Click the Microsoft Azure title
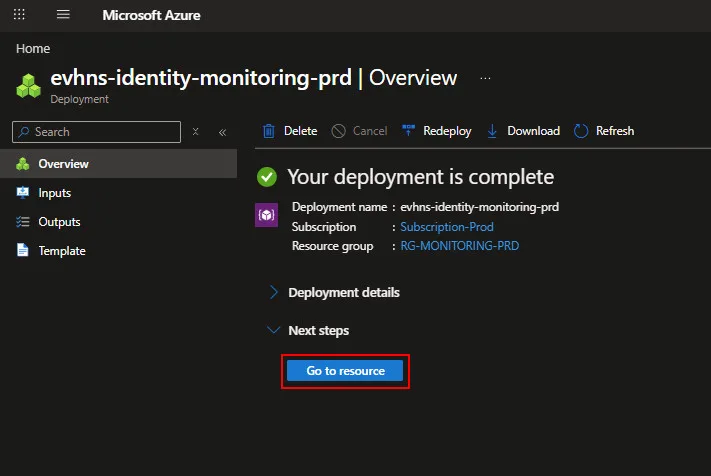Screen dimensions: 711x476 point(151,15)
